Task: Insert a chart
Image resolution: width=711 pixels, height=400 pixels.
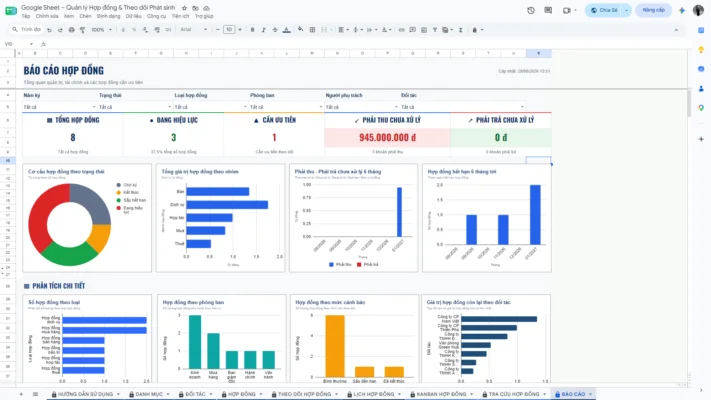Action: pos(424,30)
